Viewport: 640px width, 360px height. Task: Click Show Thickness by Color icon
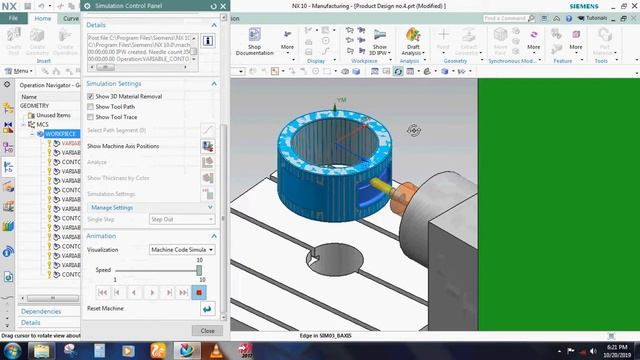click(208, 178)
